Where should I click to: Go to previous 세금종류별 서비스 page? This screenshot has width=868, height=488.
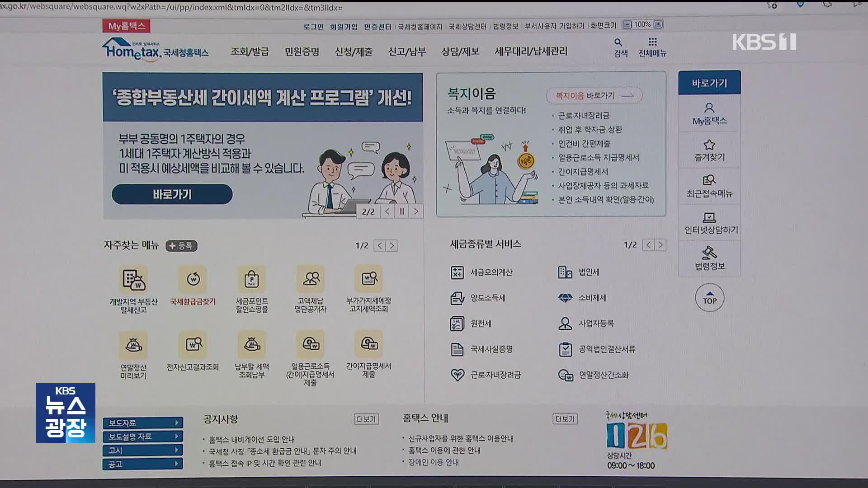648,245
